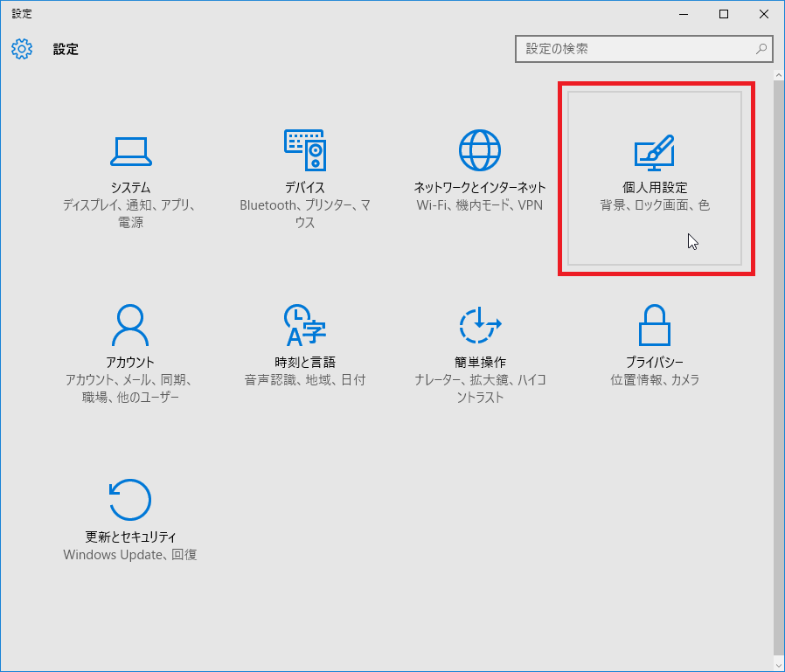This screenshot has width=785, height=672.
Task: Select the 時刻と言語 title text
Action: [305, 363]
